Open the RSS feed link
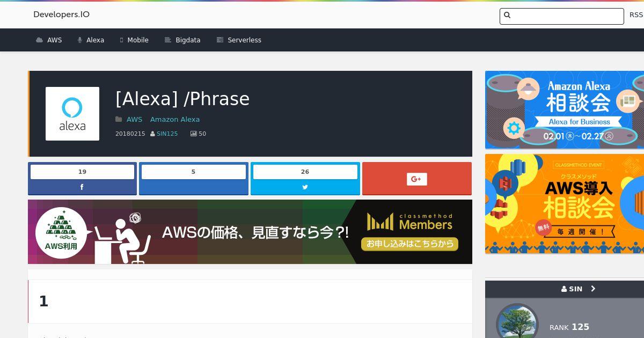The width and height of the screenshot is (644, 338). [x=636, y=15]
